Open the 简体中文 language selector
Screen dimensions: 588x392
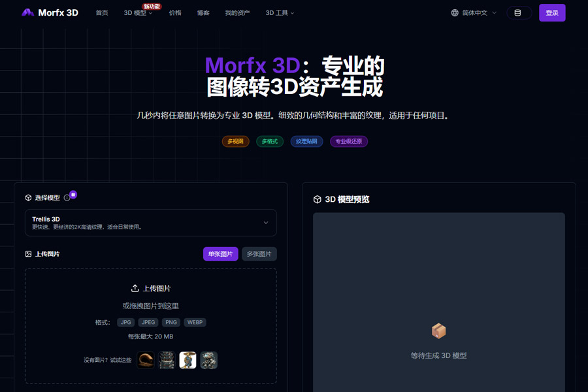click(474, 13)
